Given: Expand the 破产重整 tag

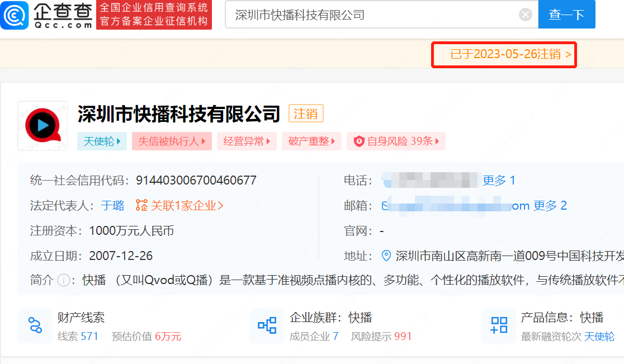Looking at the screenshot, I should (311, 141).
